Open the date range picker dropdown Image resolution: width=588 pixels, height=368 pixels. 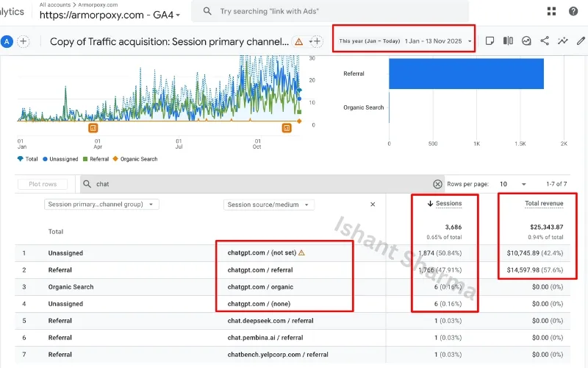(x=404, y=41)
